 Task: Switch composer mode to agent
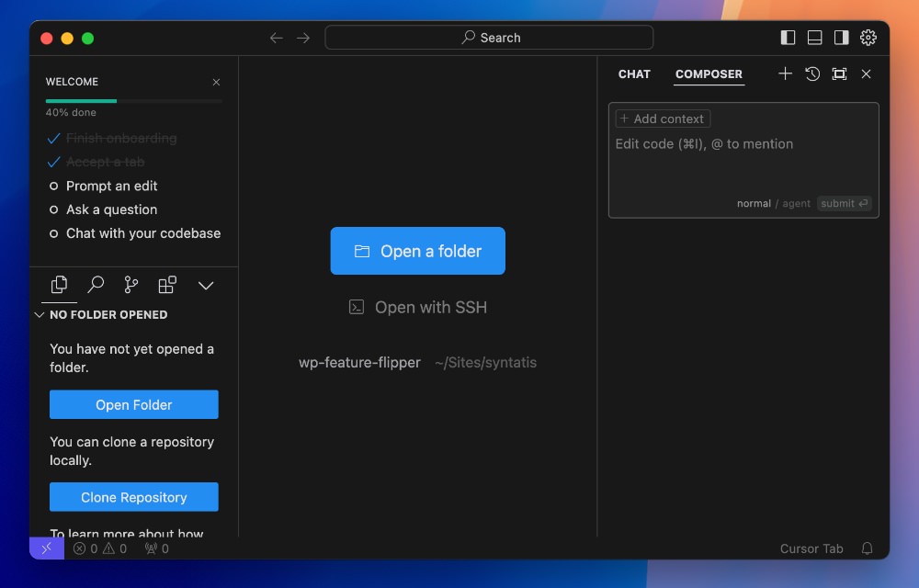[796, 203]
